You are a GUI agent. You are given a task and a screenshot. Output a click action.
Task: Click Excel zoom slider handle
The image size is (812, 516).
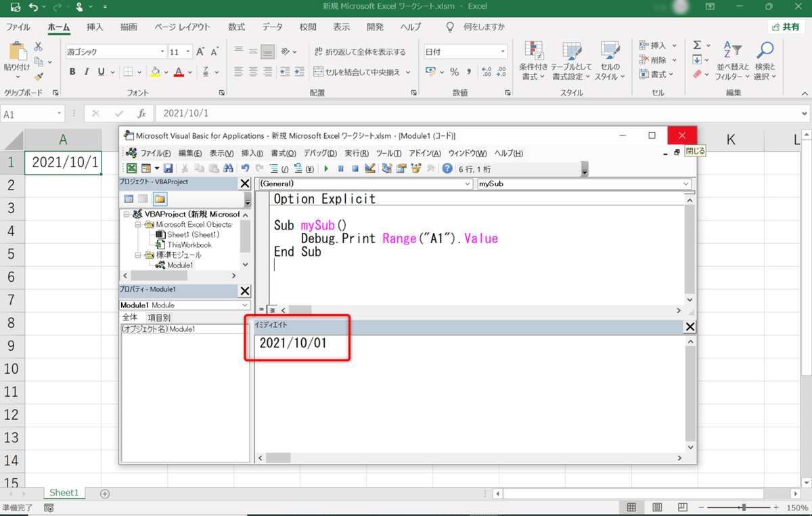click(744, 508)
